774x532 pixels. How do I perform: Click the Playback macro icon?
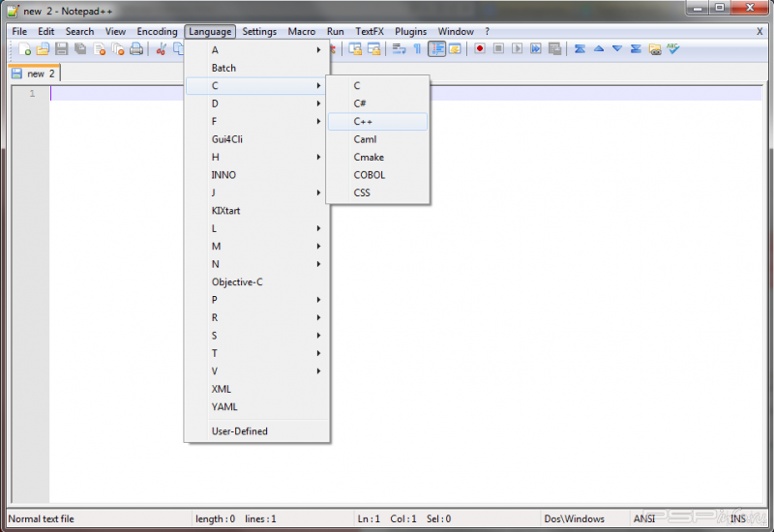coord(517,49)
